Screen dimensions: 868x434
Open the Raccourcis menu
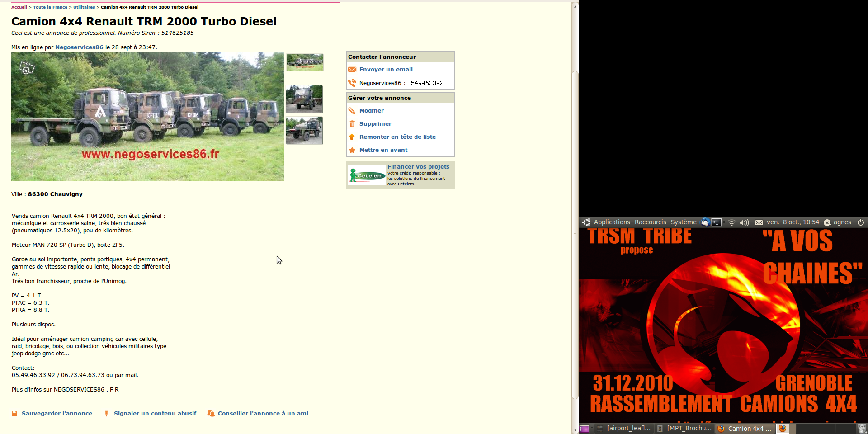click(650, 222)
